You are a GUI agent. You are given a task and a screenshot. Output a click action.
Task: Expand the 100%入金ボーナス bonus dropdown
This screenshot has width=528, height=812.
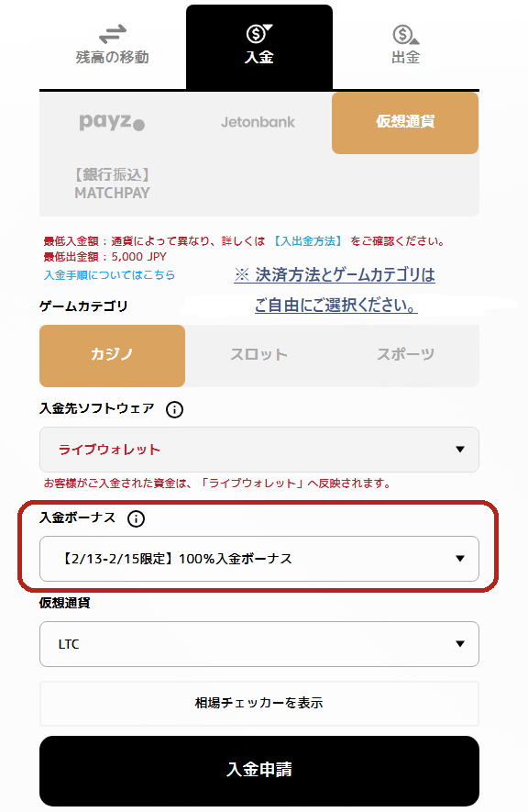258,558
